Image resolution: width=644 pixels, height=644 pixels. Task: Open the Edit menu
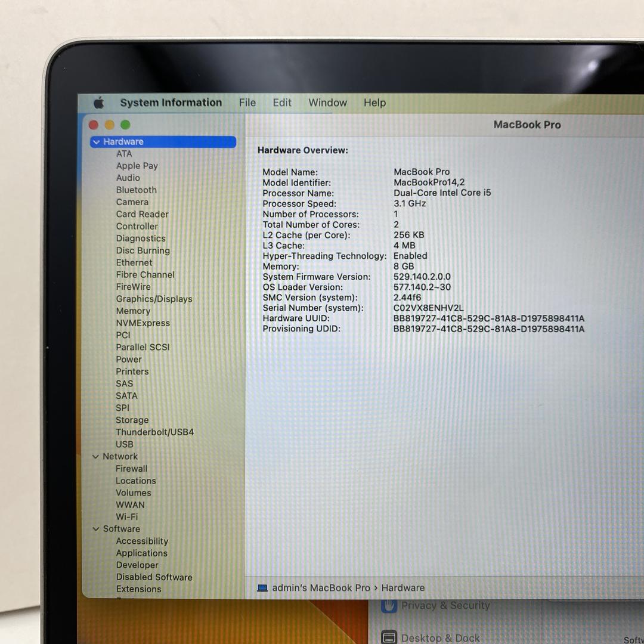click(282, 103)
